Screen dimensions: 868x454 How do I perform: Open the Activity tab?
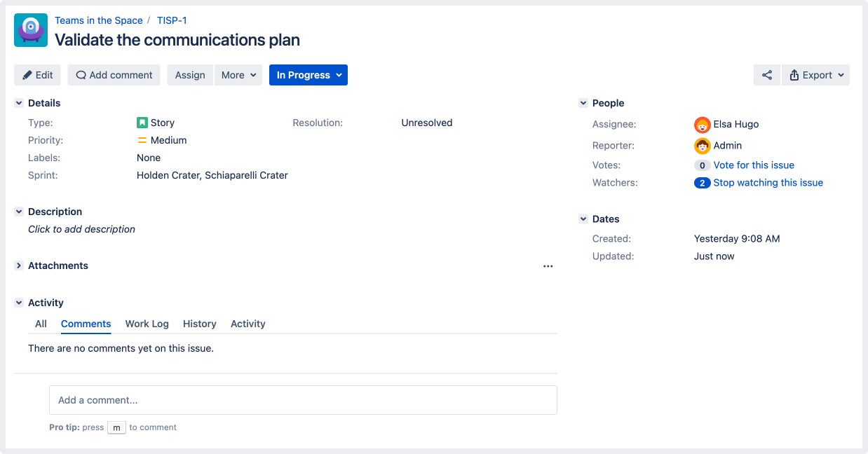248,324
